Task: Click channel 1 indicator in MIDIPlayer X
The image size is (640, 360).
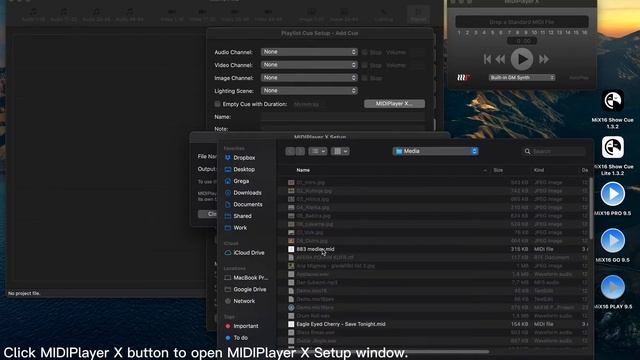Action: click(459, 33)
